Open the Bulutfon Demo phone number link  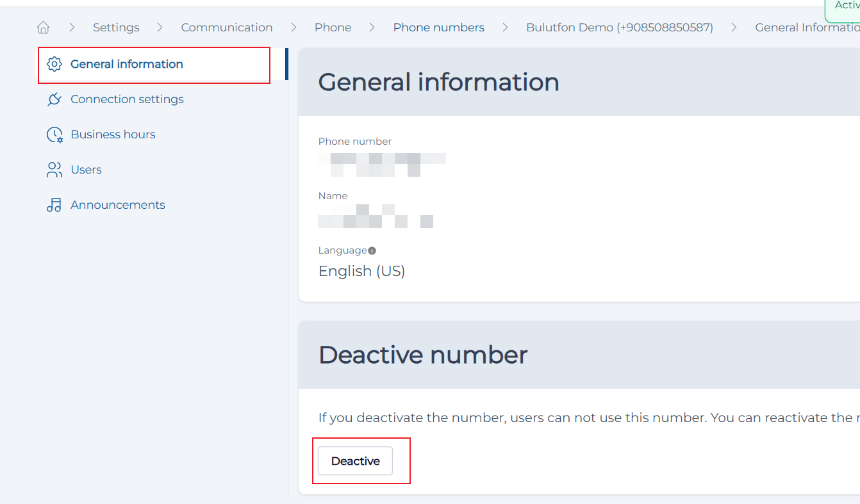pos(619,27)
